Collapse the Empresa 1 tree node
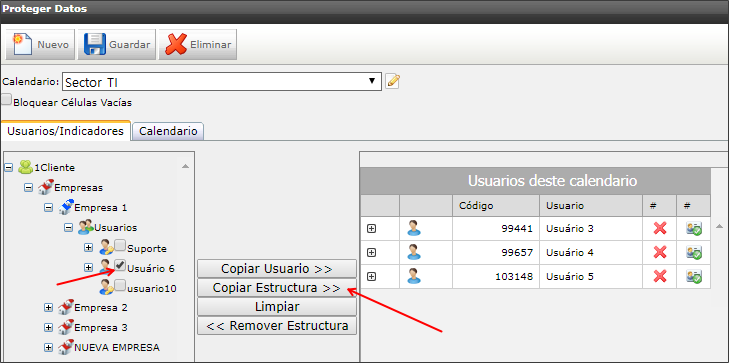 [x=48, y=207]
